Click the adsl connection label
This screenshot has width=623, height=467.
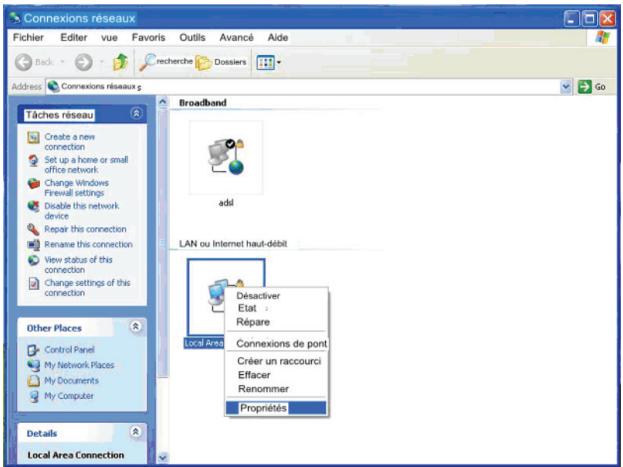coord(226,203)
